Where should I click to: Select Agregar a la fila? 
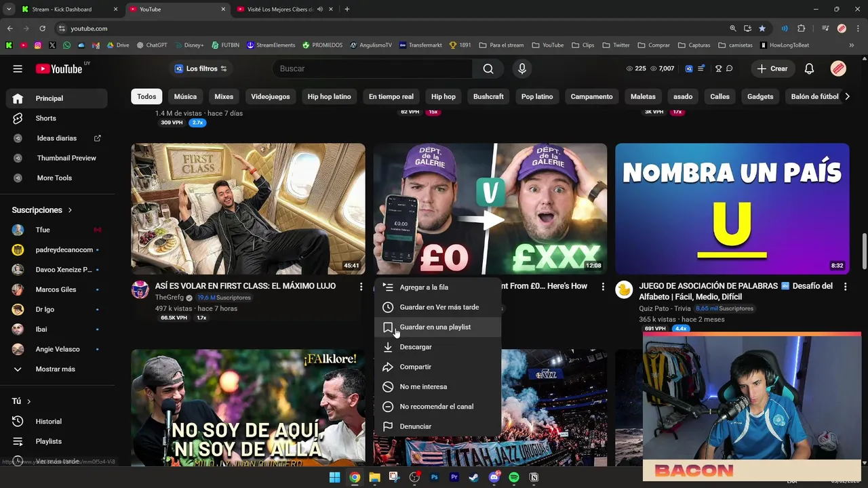(x=438, y=287)
